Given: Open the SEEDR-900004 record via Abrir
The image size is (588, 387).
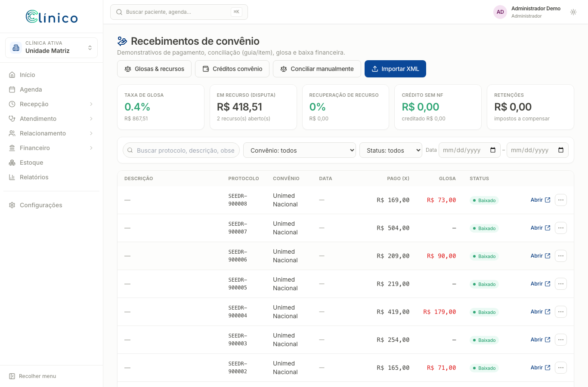Looking at the screenshot, I should (x=540, y=312).
